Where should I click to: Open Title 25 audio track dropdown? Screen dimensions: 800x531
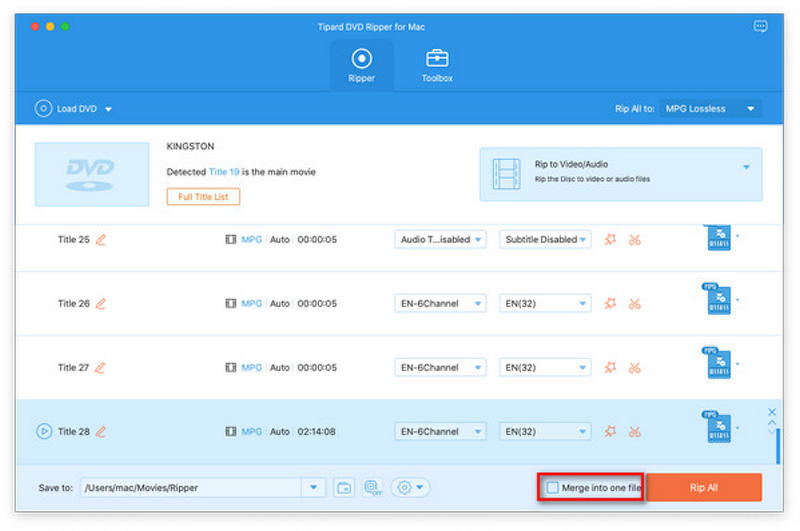pos(440,239)
